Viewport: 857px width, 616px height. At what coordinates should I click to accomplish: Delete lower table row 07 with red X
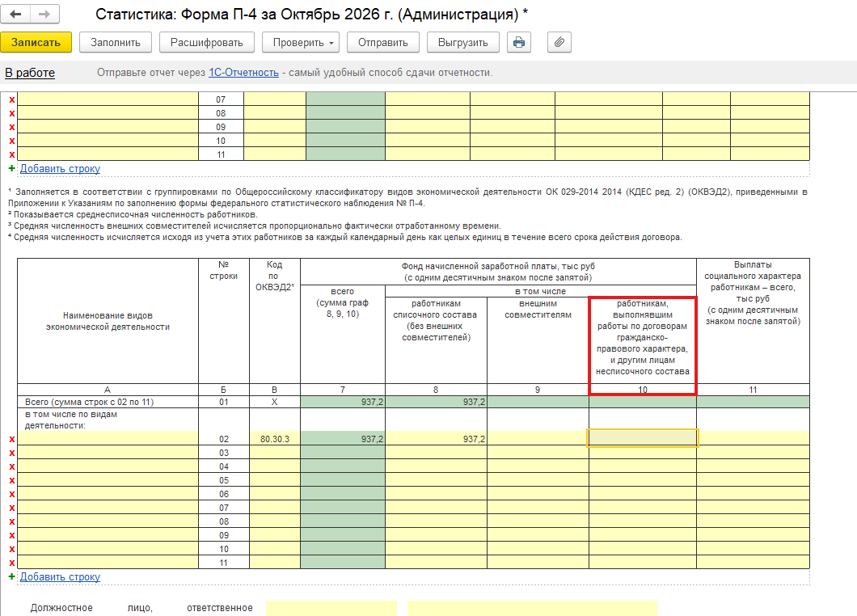[12, 508]
